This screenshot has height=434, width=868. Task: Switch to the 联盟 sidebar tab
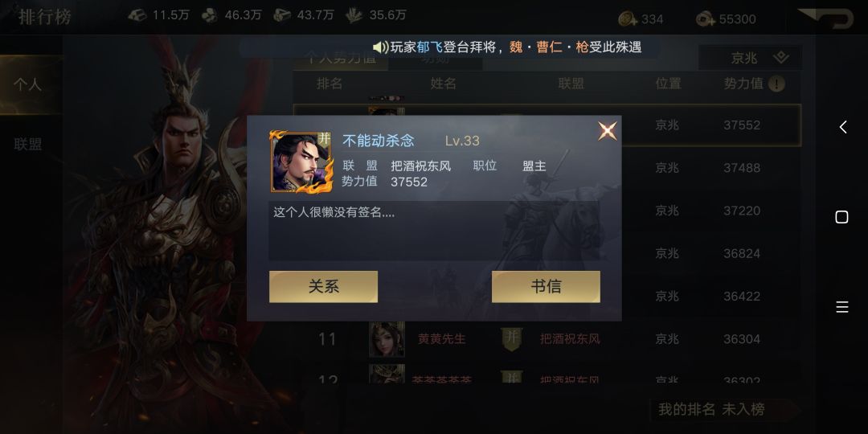click(x=27, y=145)
